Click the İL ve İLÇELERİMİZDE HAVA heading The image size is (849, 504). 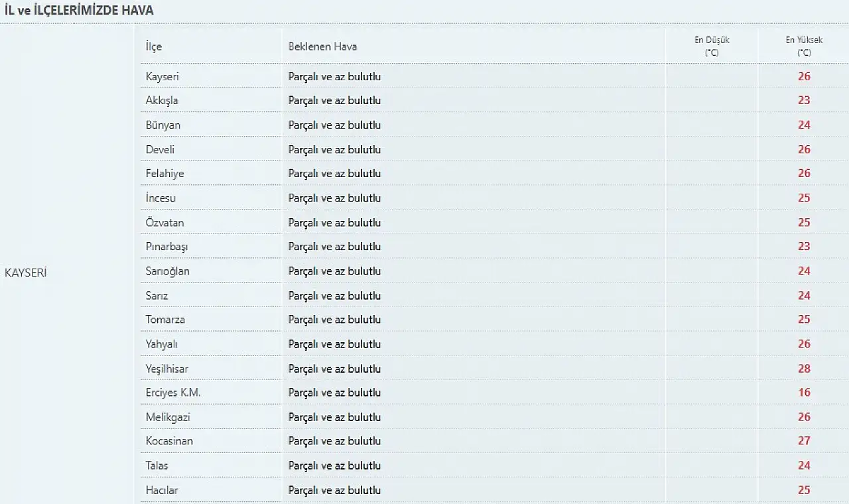point(79,11)
